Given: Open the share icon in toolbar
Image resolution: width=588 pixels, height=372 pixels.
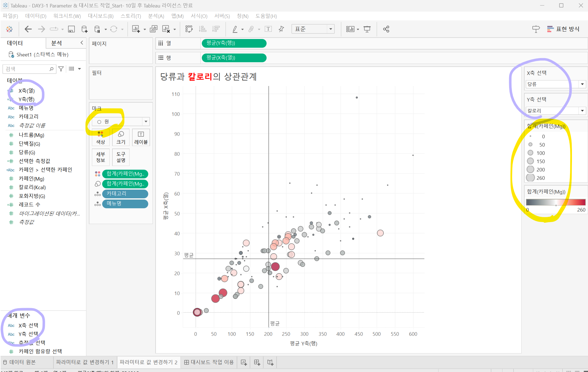Looking at the screenshot, I should click(386, 29).
